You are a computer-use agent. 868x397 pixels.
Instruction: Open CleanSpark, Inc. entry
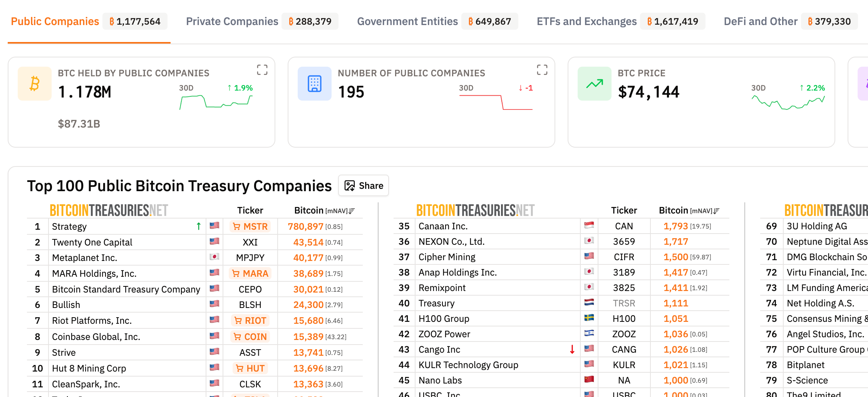(x=86, y=384)
